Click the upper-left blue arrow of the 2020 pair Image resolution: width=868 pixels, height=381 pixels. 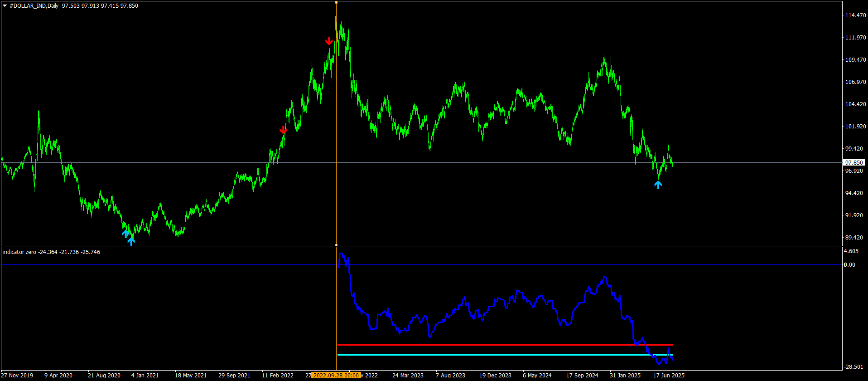(x=125, y=234)
